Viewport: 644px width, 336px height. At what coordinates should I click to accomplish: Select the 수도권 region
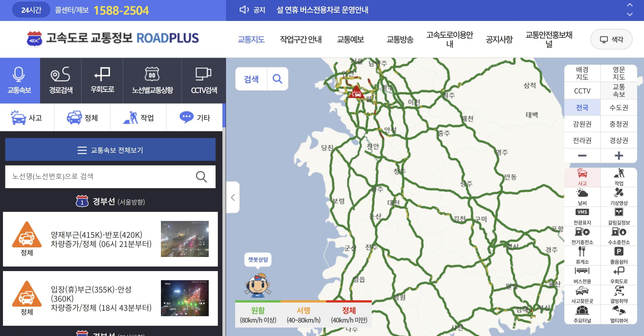(x=619, y=108)
